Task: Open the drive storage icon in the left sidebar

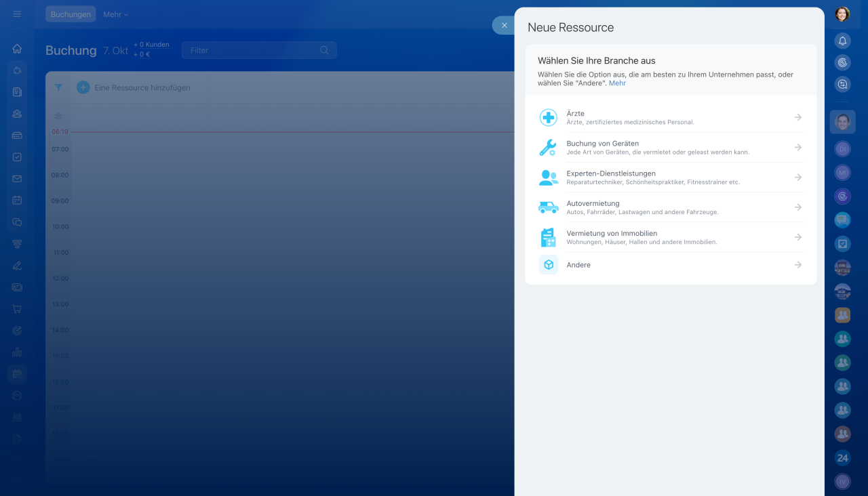Action: point(17,136)
